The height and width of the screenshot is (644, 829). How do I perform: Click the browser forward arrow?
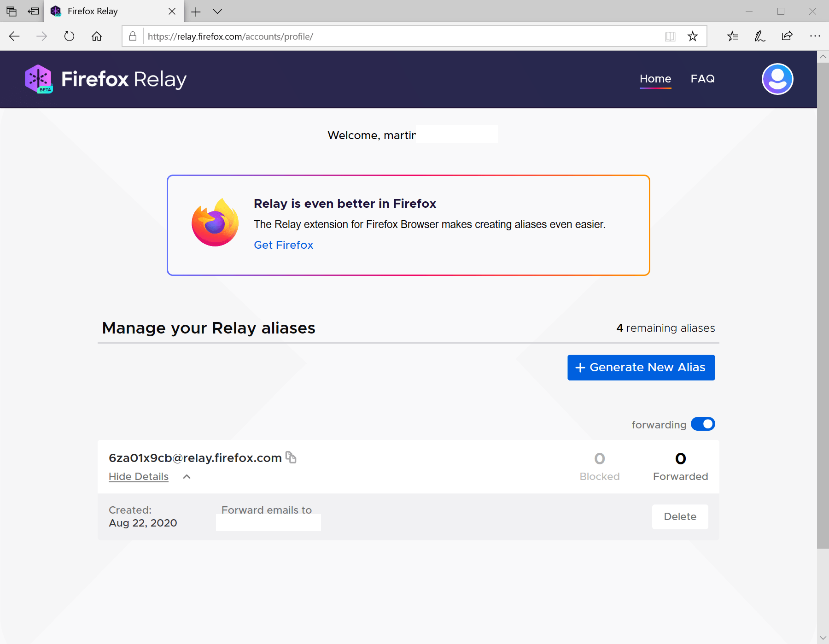41,36
